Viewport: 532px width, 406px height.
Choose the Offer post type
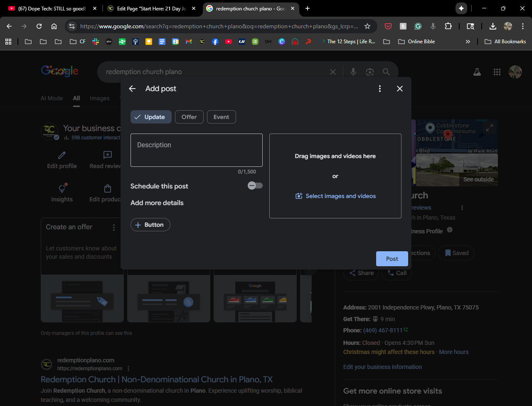coord(189,117)
